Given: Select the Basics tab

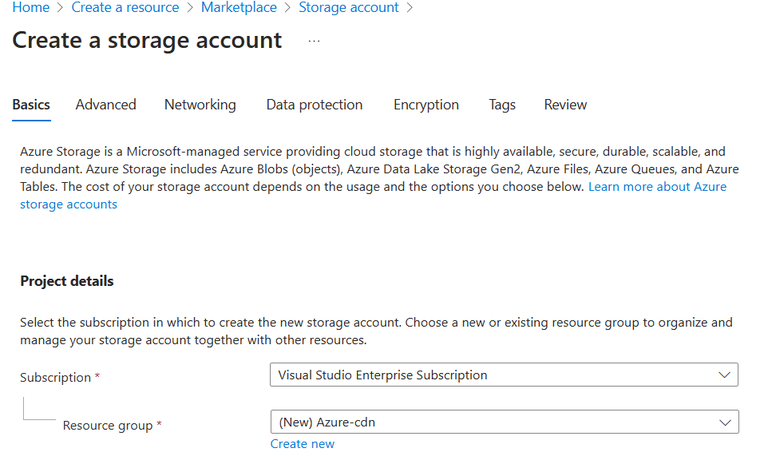Looking at the screenshot, I should point(31,104).
